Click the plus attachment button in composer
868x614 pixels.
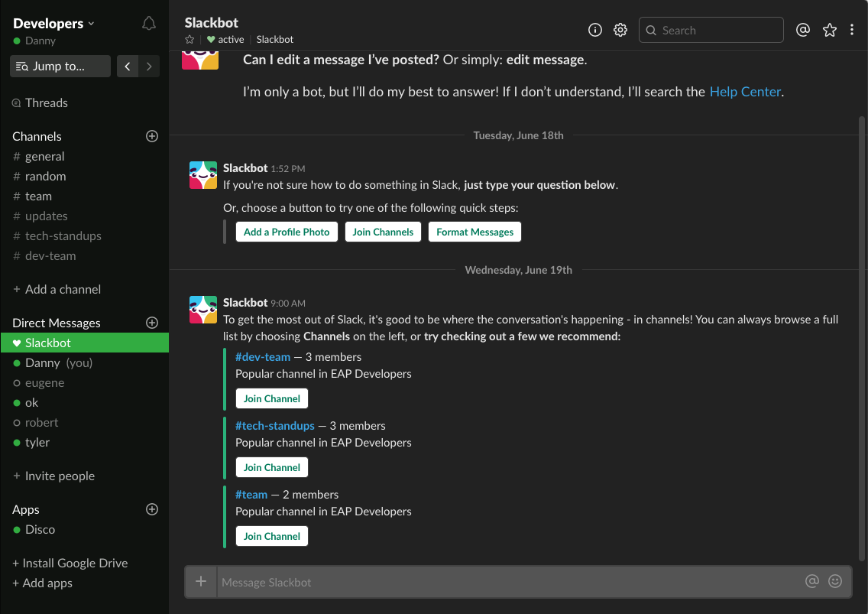coord(201,581)
